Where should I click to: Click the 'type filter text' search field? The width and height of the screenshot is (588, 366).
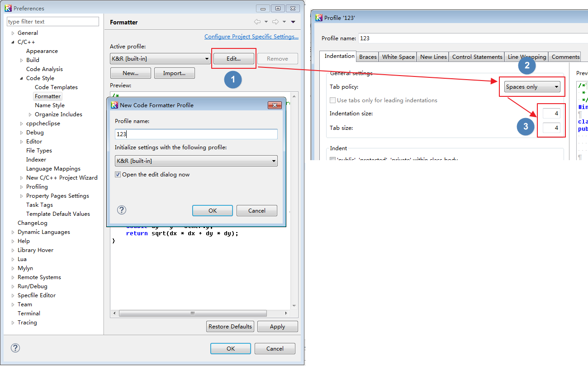point(53,22)
